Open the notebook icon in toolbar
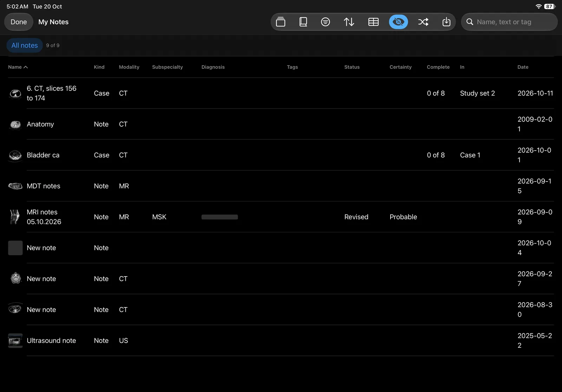This screenshot has height=392, width=562. pyautogui.click(x=303, y=22)
